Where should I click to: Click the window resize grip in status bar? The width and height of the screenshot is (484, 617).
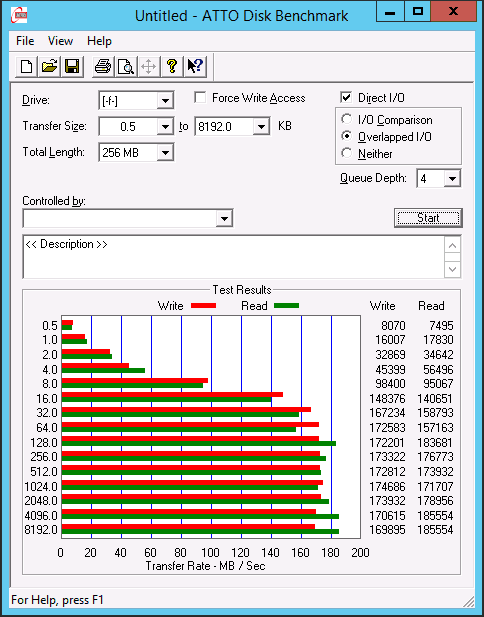point(468,601)
